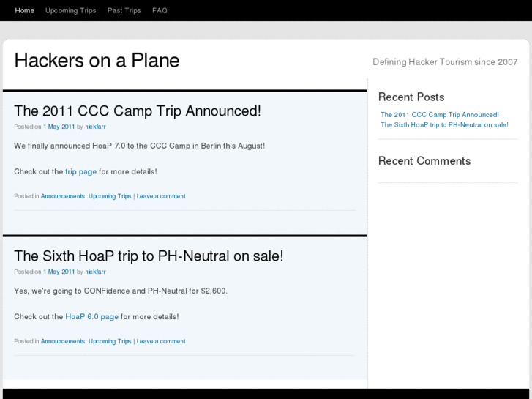Open the 2011 CCC Camp Trip post title
The width and height of the screenshot is (532, 399).
click(137, 111)
